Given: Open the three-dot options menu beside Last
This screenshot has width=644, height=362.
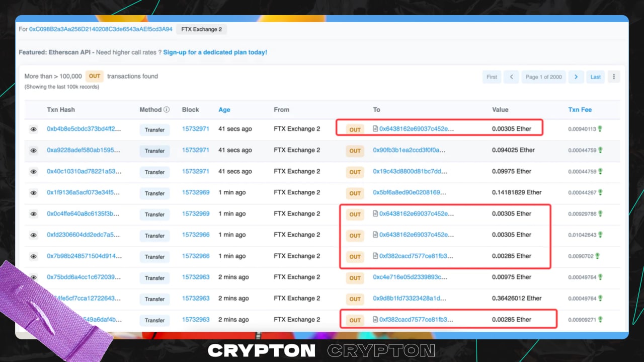Looking at the screenshot, I should pyautogui.click(x=614, y=77).
